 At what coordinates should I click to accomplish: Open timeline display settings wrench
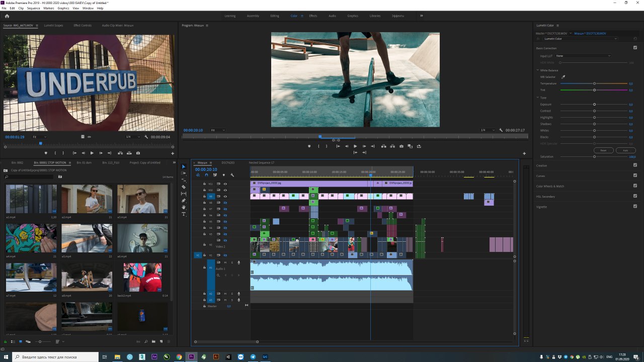(232, 175)
